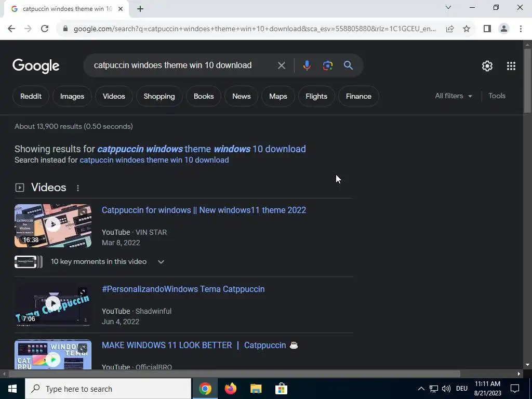
Task: Change the DEU input language
Action: (462, 389)
